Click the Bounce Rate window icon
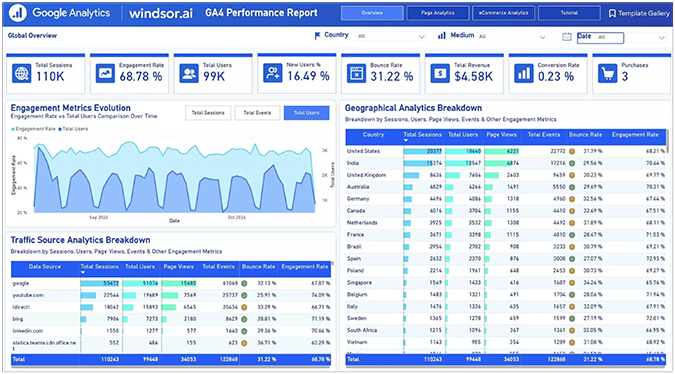This screenshot has width=675, height=374. coord(356,74)
